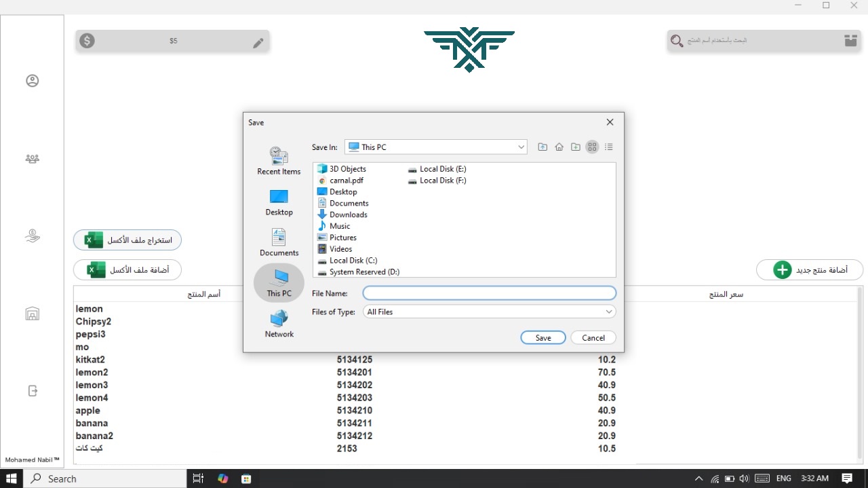Click the Chipsy2 product name
Image resolution: width=868 pixels, height=488 pixels.
[x=94, y=322]
